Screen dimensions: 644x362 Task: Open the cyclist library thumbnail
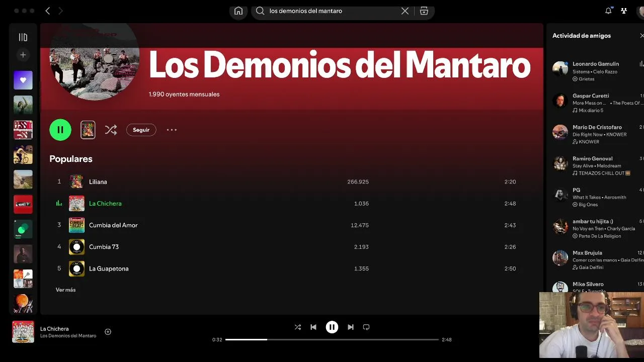(23, 154)
